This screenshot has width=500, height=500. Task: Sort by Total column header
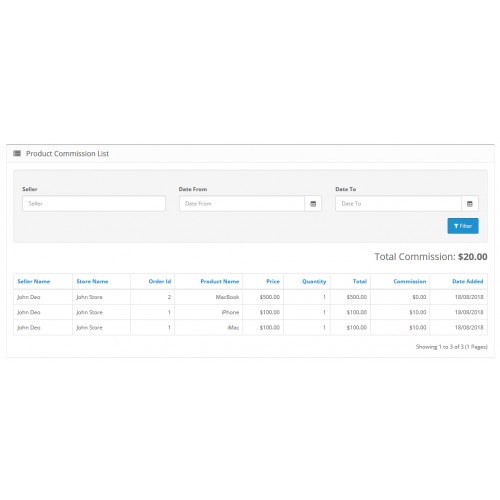pyautogui.click(x=360, y=281)
